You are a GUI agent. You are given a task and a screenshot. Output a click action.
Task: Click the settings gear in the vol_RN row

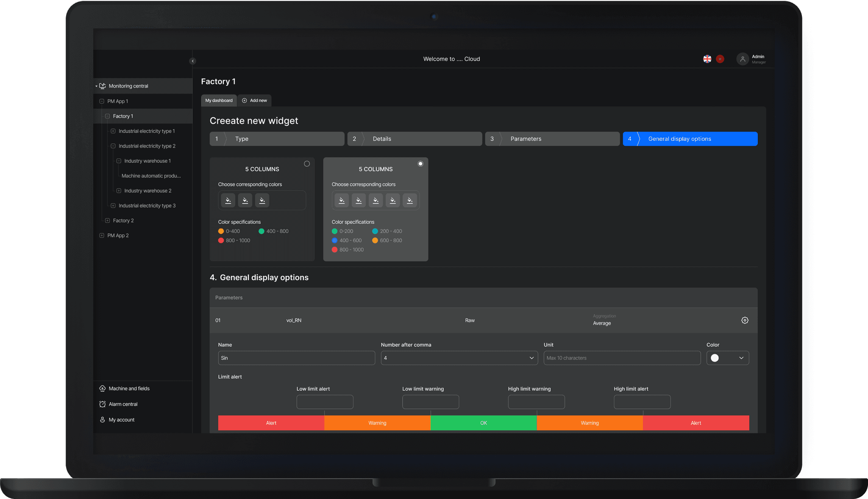(x=745, y=320)
